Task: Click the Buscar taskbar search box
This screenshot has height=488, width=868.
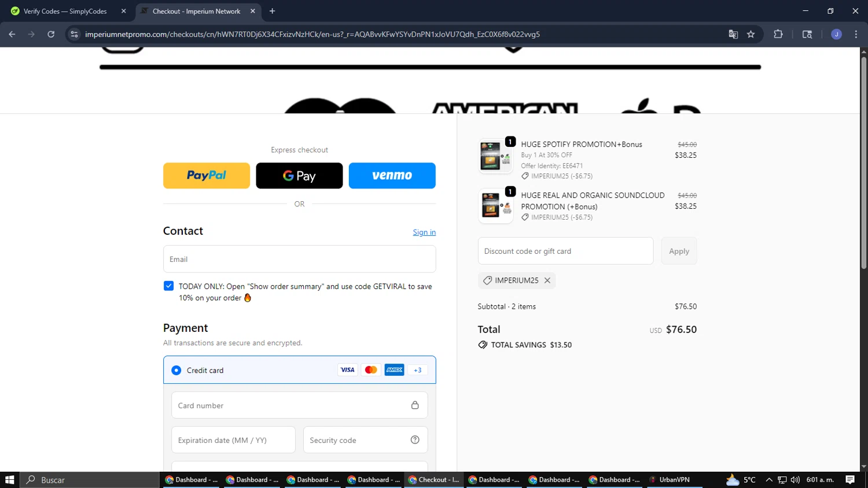Action: pos(90,480)
